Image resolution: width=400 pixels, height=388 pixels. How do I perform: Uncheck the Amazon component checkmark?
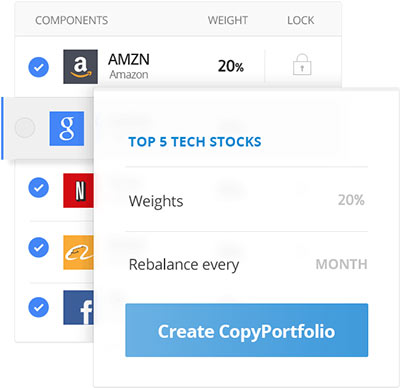point(39,67)
